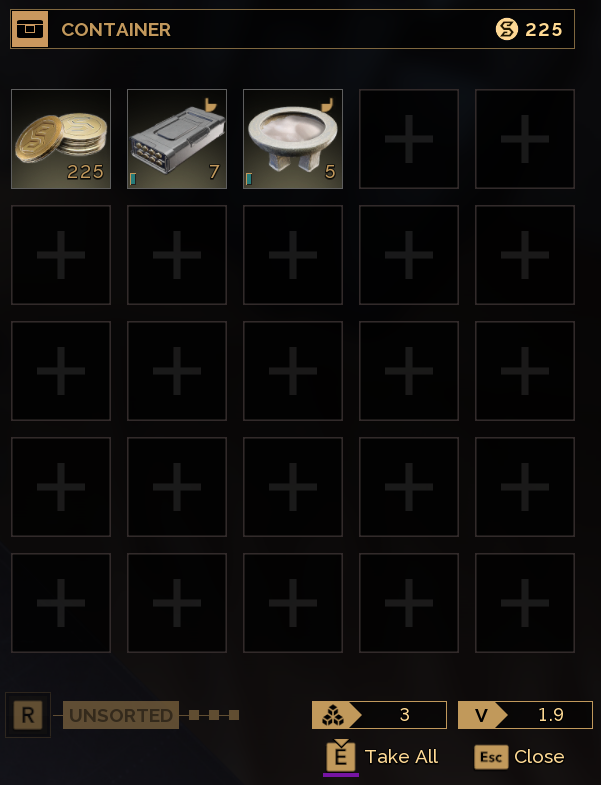The width and height of the screenshot is (601, 785).
Task: Click the container chest icon in header
Action: 30,29
